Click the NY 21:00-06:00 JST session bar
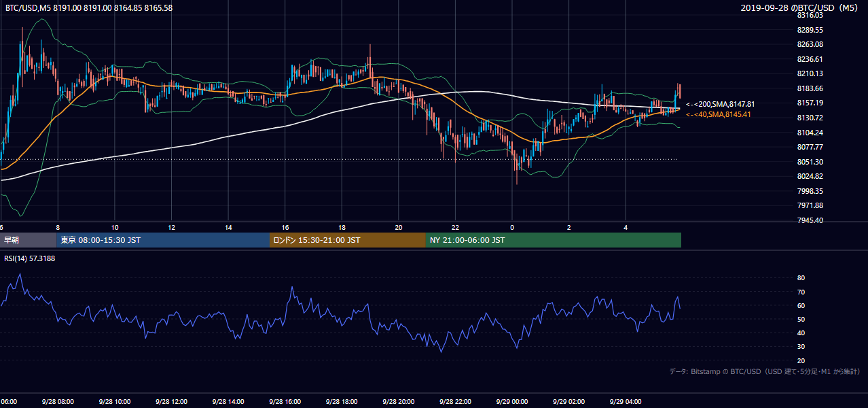The height and width of the screenshot is (408, 868). [554, 240]
